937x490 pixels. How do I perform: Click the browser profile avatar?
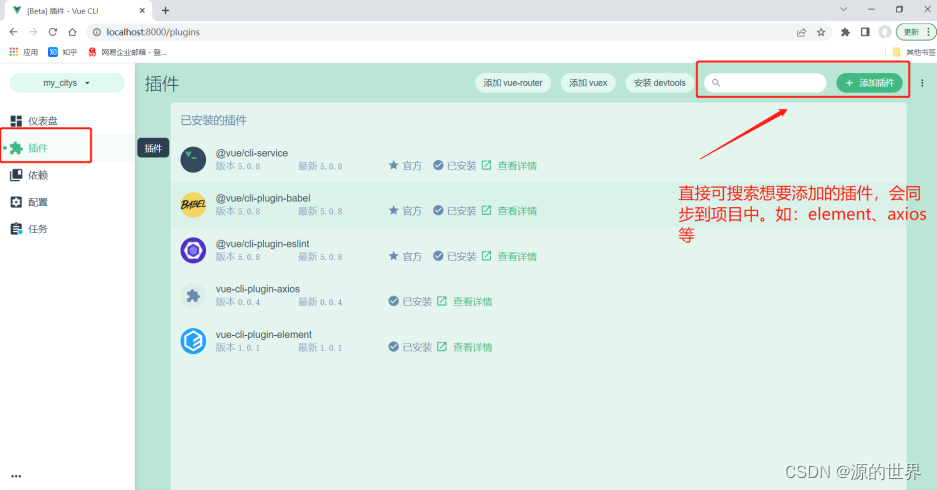(x=885, y=32)
